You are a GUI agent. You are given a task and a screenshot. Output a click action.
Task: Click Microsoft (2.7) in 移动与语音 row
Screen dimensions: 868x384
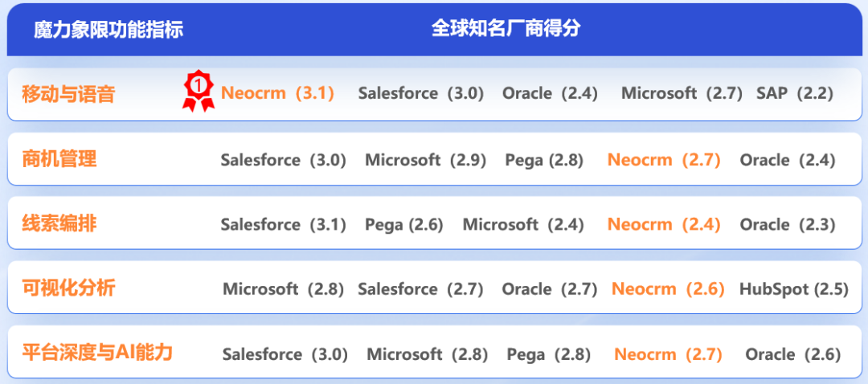click(682, 93)
